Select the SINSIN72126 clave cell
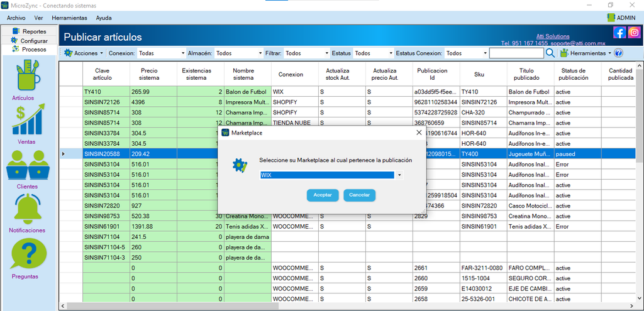This screenshot has height=311, width=644. (x=106, y=102)
